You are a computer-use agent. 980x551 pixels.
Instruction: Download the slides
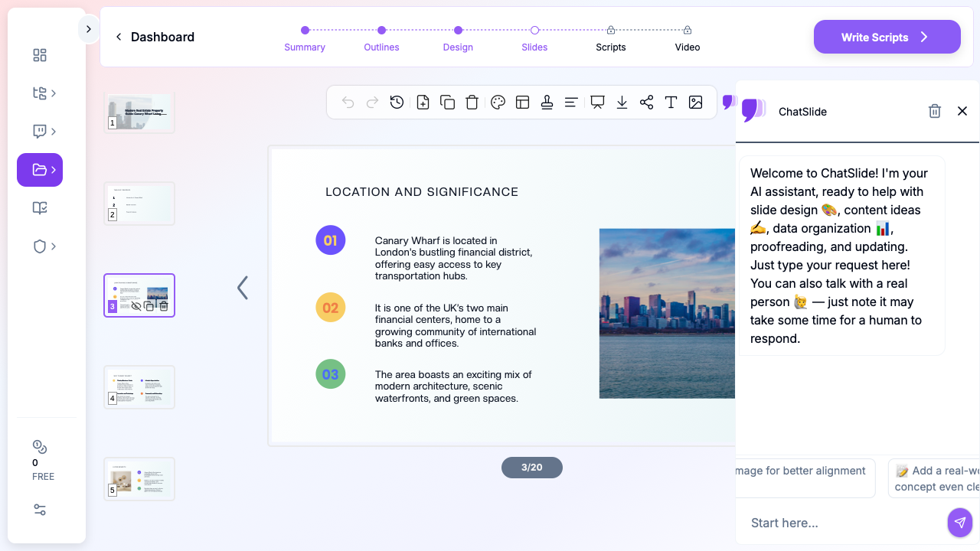[x=622, y=103]
